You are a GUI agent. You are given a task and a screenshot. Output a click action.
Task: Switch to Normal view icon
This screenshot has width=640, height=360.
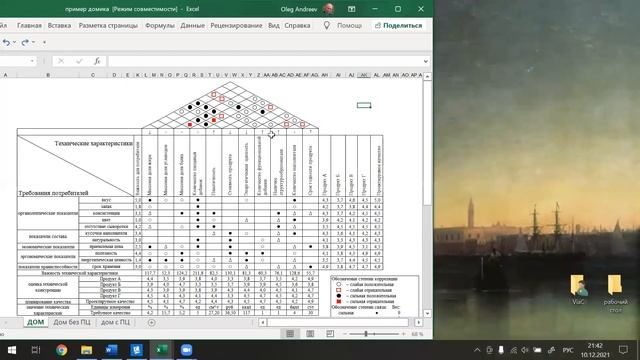(x=290, y=334)
